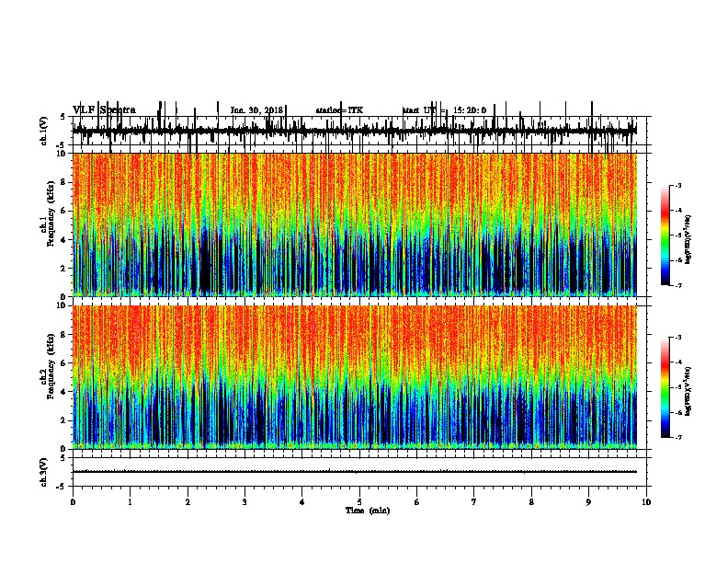
Task: Click the "7" tick on the time axis
Action: pyautogui.click(x=474, y=502)
